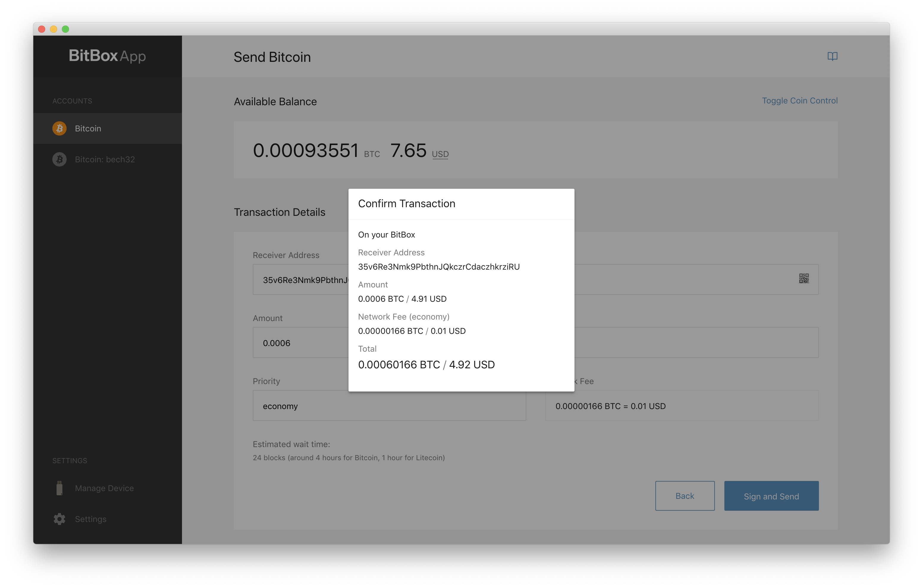Click the orange Bitcoin account icon
Screen dimensions: 923x588
pyautogui.click(x=59, y=128)
